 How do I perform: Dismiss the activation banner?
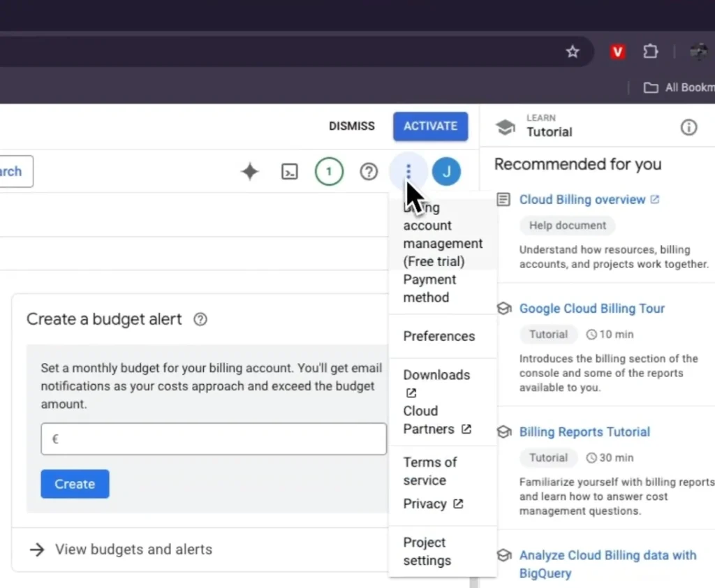pos(351,126)
